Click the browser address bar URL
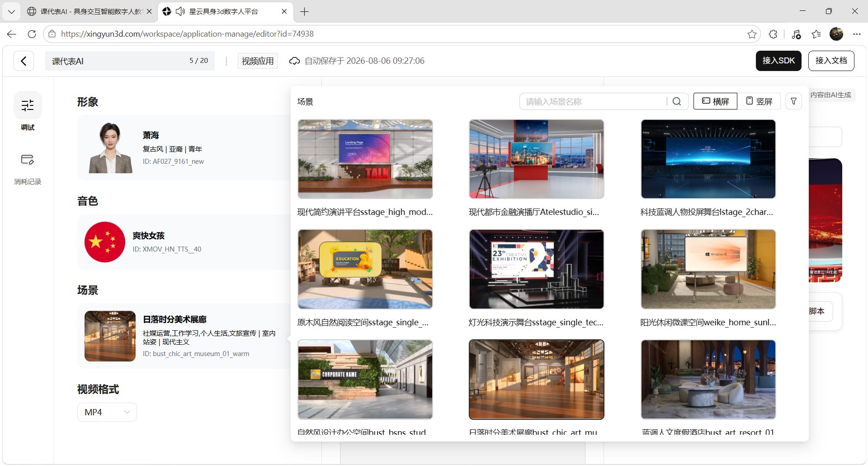The width and height of the screenshot is (868, 466). 187,34
